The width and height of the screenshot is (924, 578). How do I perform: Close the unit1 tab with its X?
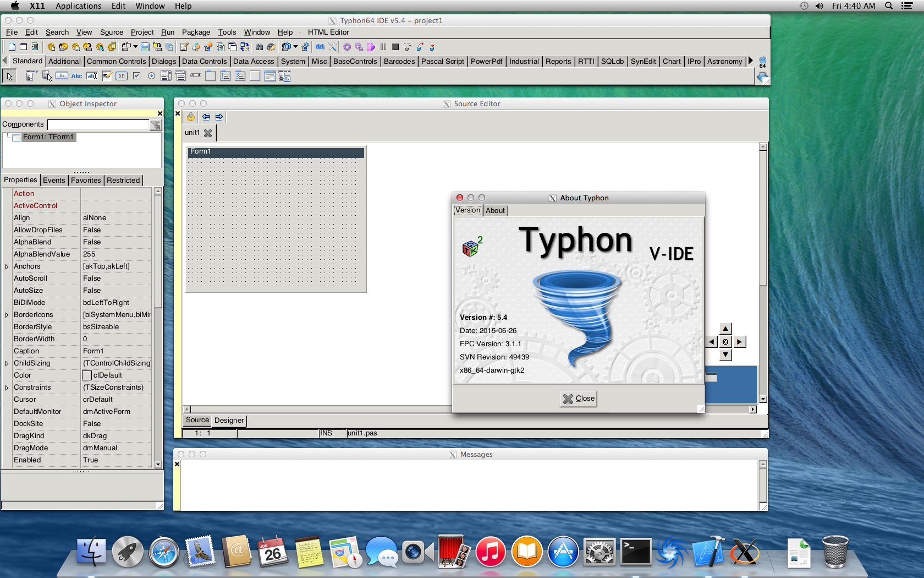pyautogui.click(x=208, y=133)
